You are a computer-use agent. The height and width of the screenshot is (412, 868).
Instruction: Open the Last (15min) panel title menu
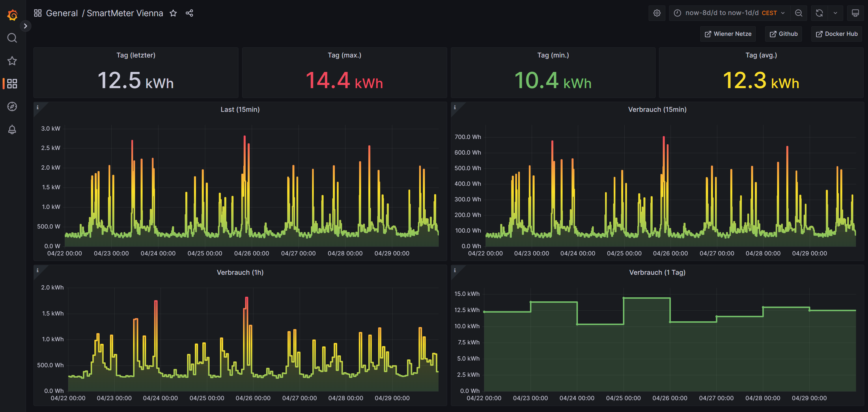[x=240, y=110]
